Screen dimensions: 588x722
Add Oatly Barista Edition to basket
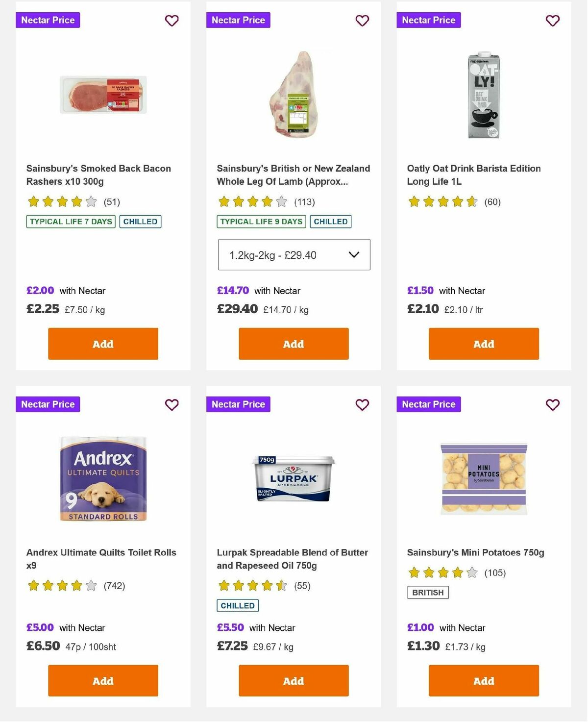coord(483,344)
